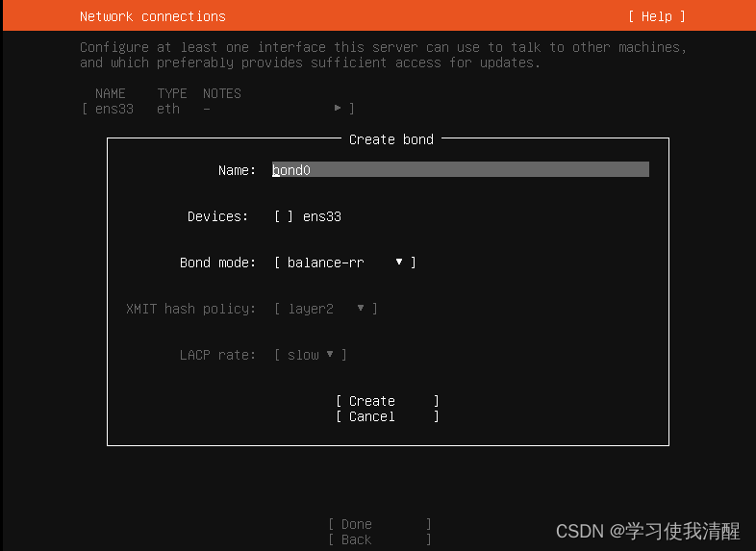
Task: Check the ens33 device checkbox
Action: pyautogui.click(x=284, y=216)
